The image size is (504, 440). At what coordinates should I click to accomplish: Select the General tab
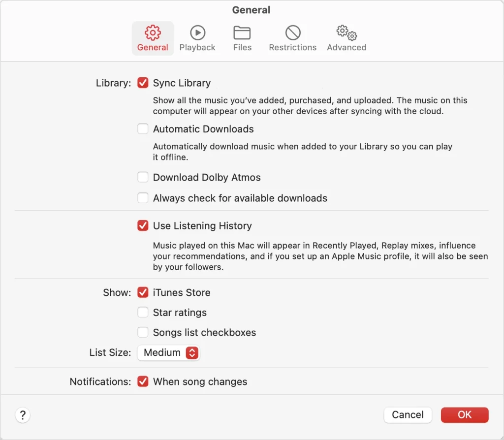(x=153, y=38)
